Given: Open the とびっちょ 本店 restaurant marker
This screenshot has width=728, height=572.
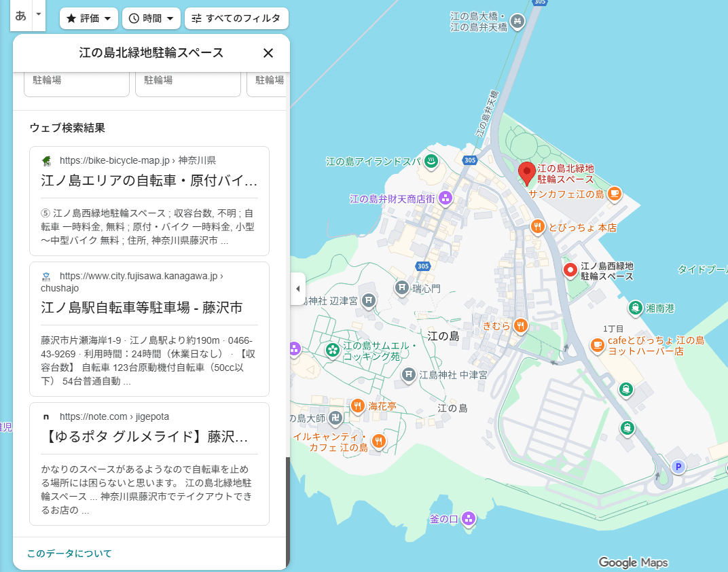Looking at the screenshot, I should [x=538, y=227].
